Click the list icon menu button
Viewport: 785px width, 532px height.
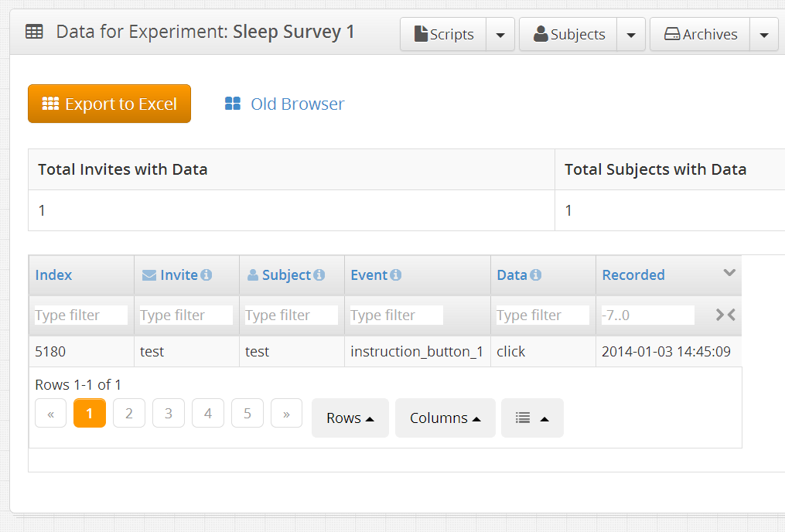(532, 418)
